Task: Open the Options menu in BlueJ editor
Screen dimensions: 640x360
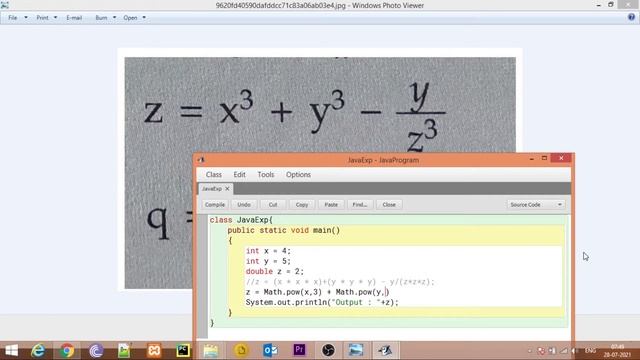Action: 298,174
